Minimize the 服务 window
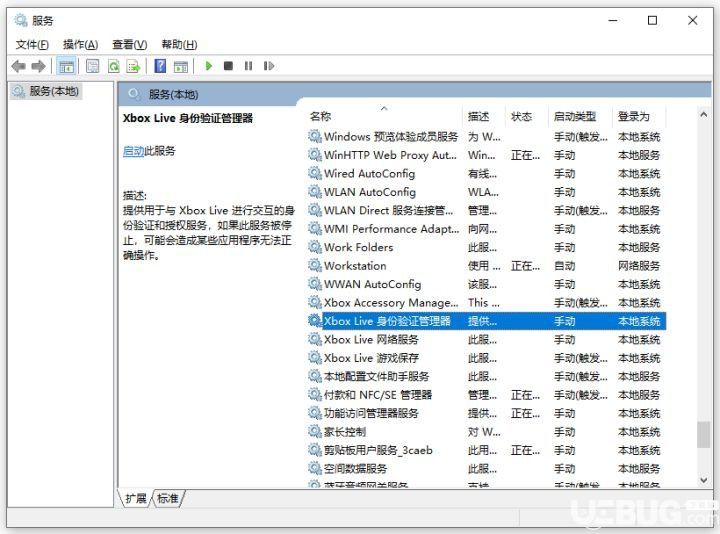 click(x=613, y=20)
